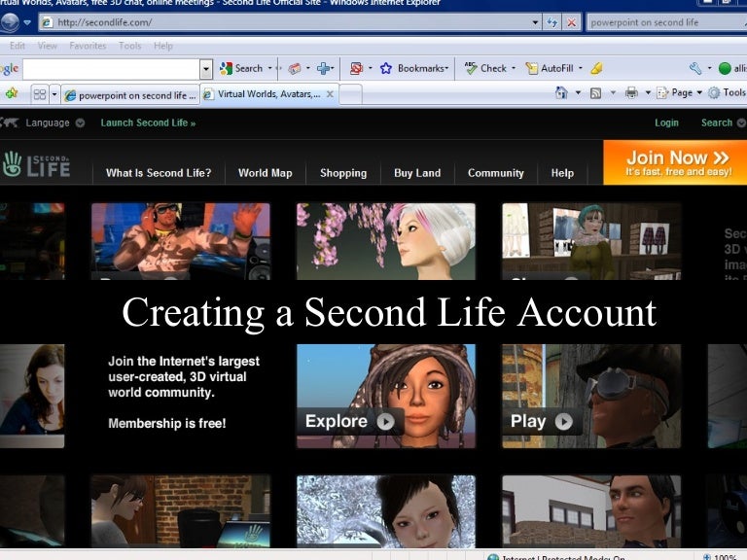The height and width of the screenshot is (560, 747).
Task: Open the site Help nav item
Action: (562, 173)
